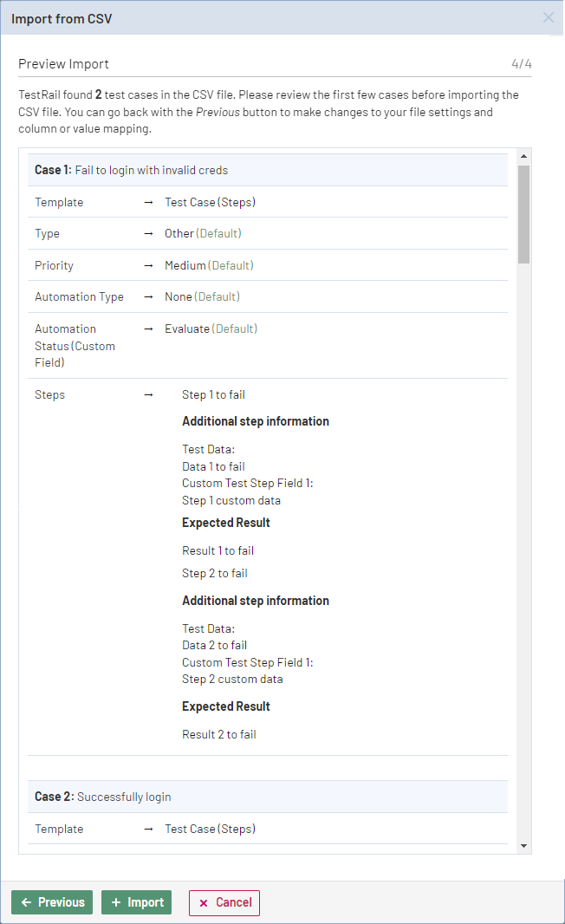Click the scrollbar up arrow
Screen dimensions: 565x924
click(523, 156)
